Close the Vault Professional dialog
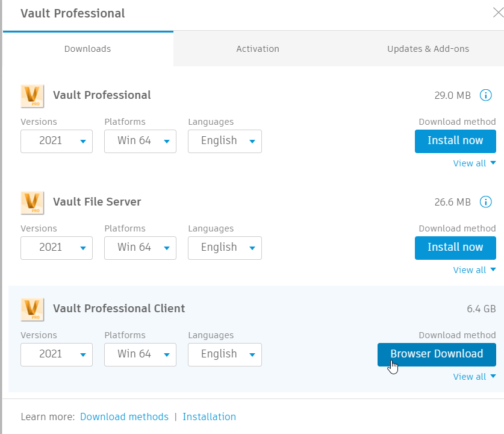504x434 pixels. tap(498, 13)
